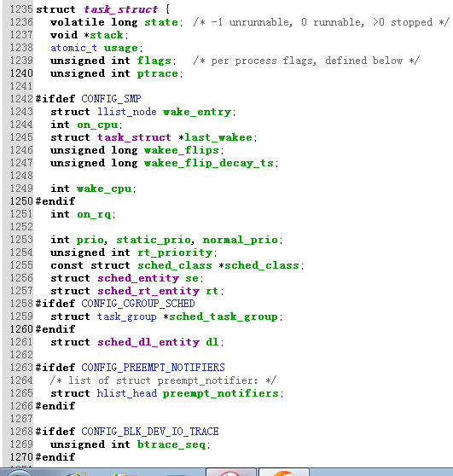
Task: Click the 'dl' member identifier
Action: (212, 342)
